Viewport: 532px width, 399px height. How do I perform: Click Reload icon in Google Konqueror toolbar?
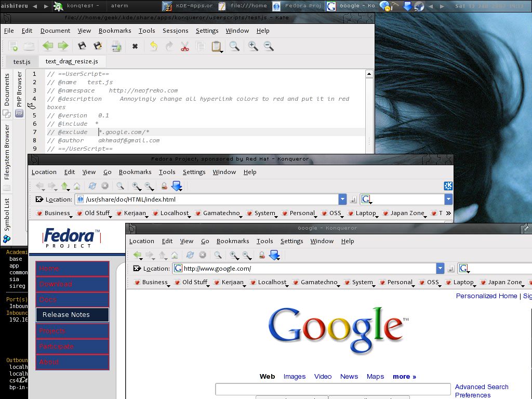point(190,255)
